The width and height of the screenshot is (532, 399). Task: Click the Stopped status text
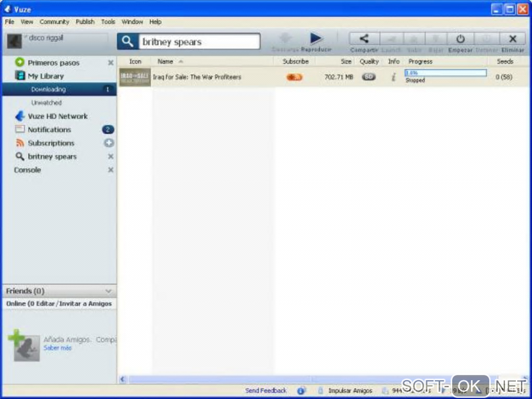coord(415,80)
